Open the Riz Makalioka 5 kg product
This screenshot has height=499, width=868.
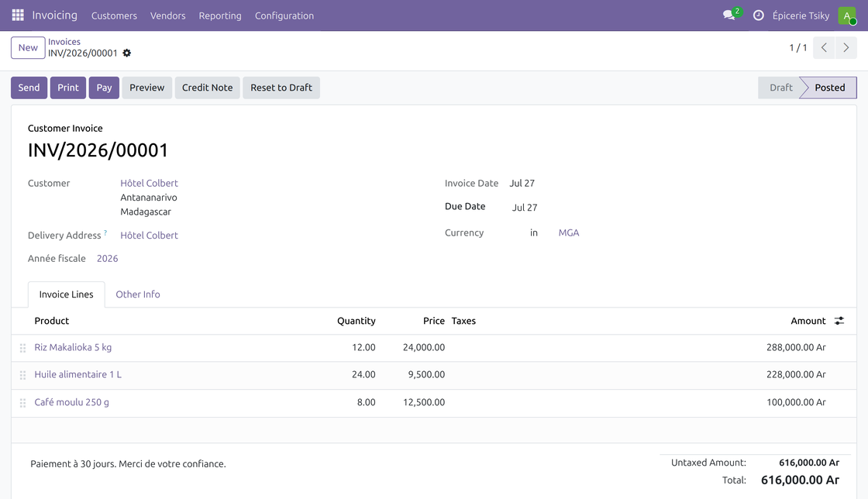73,347
